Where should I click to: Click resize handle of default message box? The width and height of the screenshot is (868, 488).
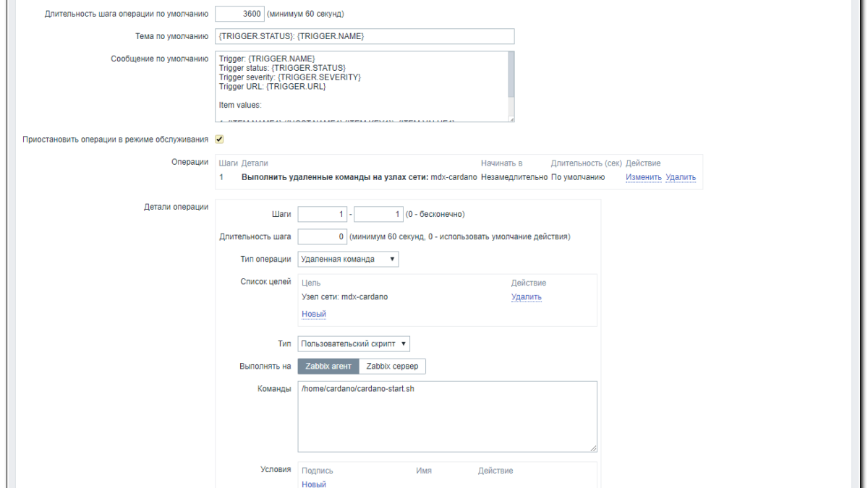[x=511, y=119]
